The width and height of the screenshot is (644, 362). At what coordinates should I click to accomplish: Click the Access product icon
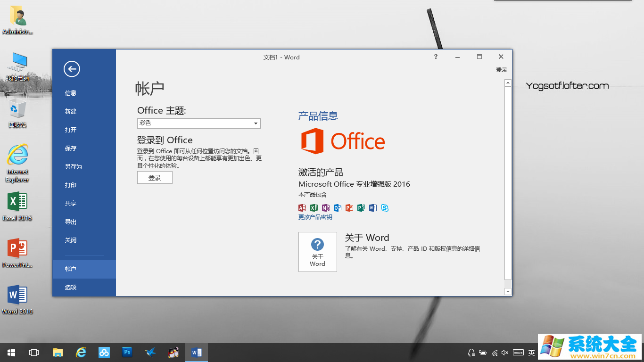[302, 208]
